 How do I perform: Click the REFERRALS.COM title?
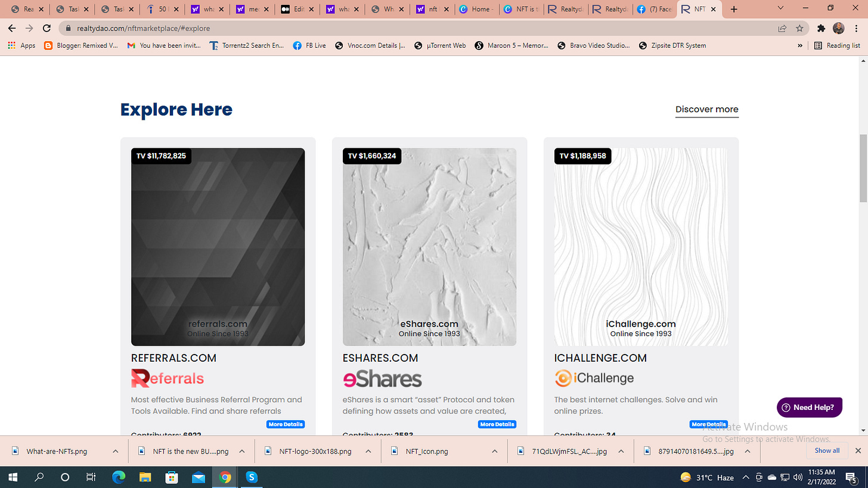pos(173,358)
